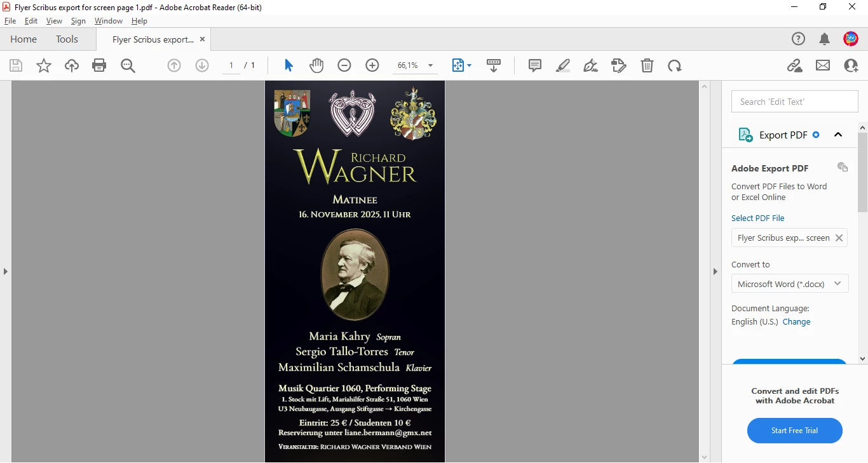This screenshot has width=868, height=463.
Task: Click the Export PDF panel heading
Action: coord(783,135)
